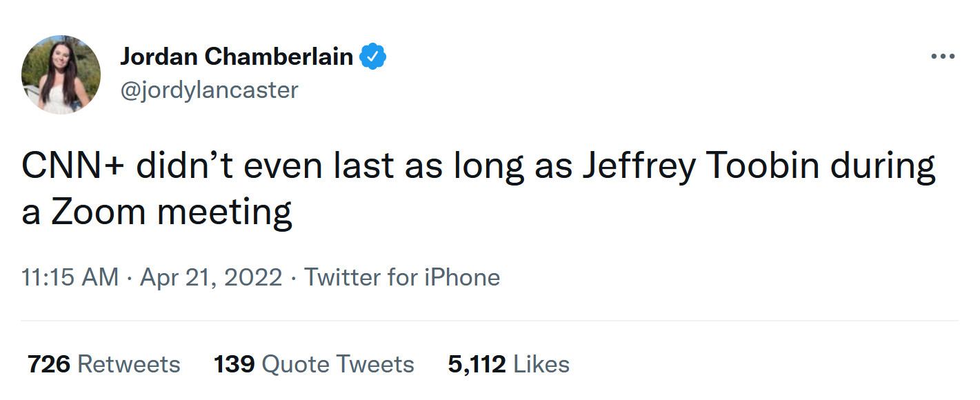980x400 pixels.
Task: Open the @jordylancaster handle link
Action: 210,90
